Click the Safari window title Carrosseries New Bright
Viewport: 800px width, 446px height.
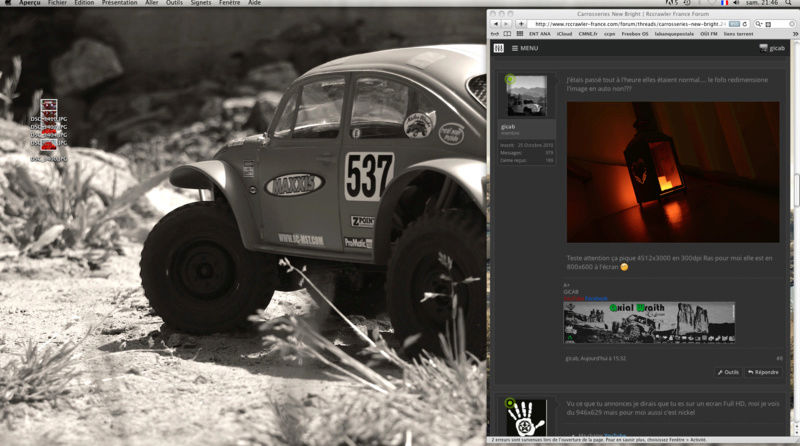click(x=642, y=14)
